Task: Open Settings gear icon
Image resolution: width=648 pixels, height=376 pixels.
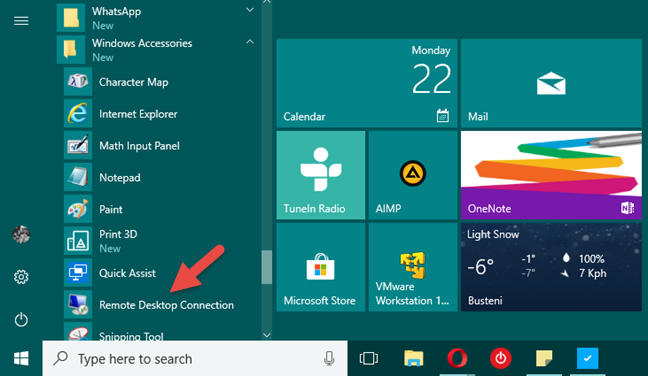Action: (21, 277)
